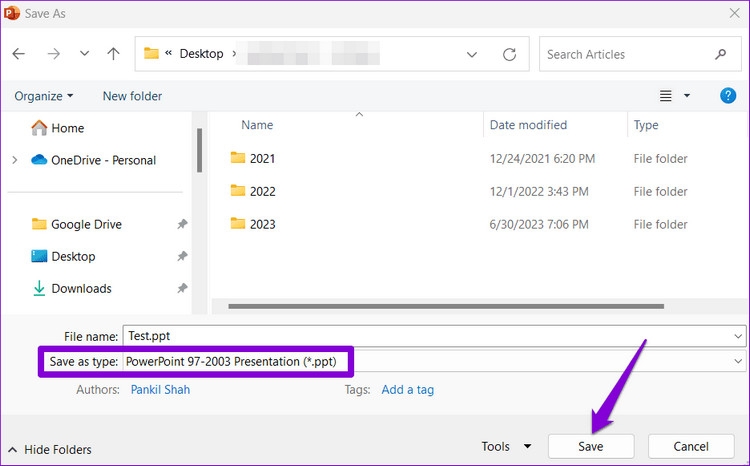Focus the Search Articles field
The height and width of the screenshot is (466, 750).
(x=640, y=54)
